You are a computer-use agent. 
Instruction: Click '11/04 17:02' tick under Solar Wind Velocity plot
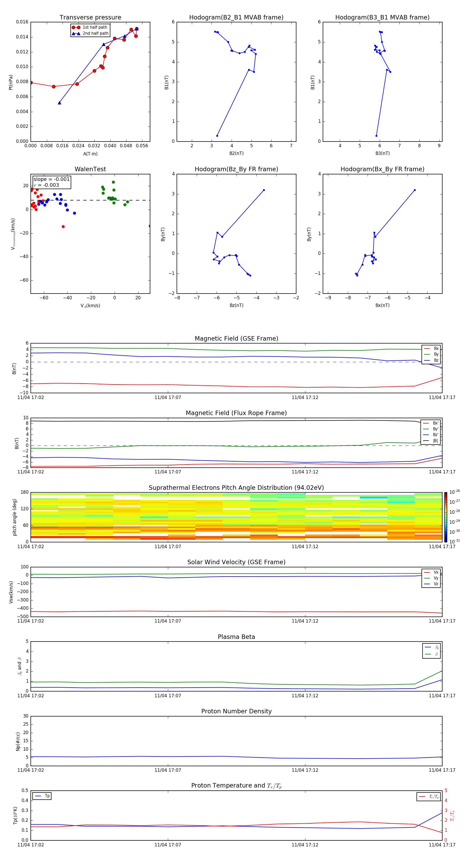[31, 621]
